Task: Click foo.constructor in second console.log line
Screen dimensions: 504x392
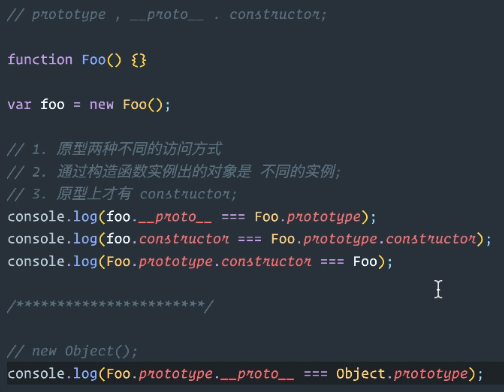Action: (168, 239)
